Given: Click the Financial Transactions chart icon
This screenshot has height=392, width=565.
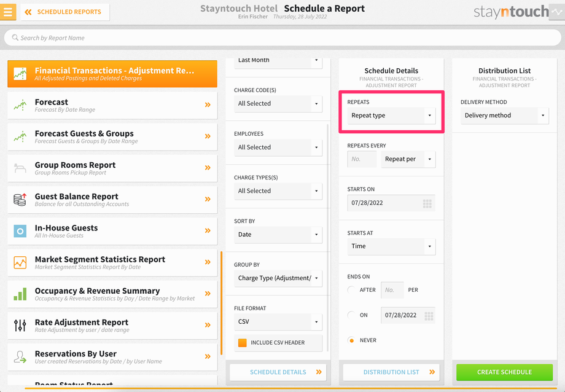Looking at the screenshot, I should [x=20, y=74].
